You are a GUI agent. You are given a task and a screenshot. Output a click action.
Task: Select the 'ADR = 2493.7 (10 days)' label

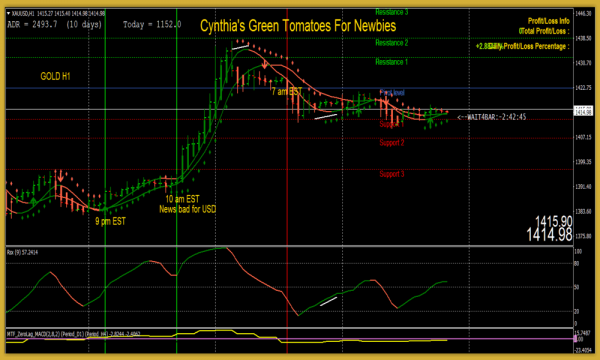(x=55, y=25)
